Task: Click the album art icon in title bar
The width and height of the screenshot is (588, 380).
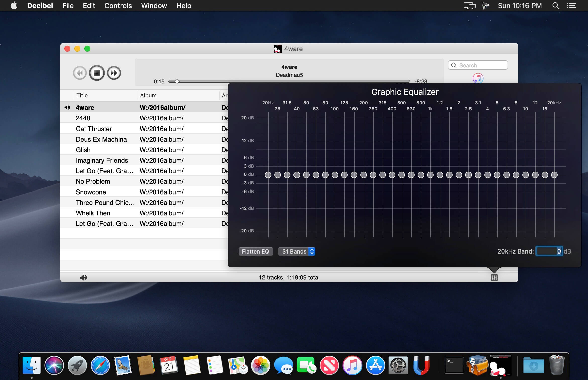Action: 278,49
